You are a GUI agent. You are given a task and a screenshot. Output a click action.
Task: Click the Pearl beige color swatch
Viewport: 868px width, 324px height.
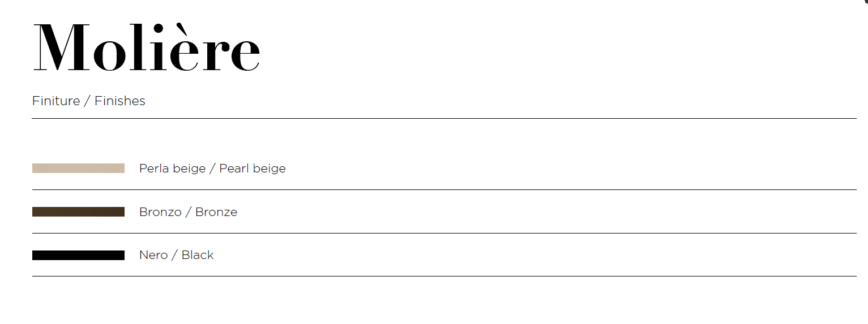78,169
